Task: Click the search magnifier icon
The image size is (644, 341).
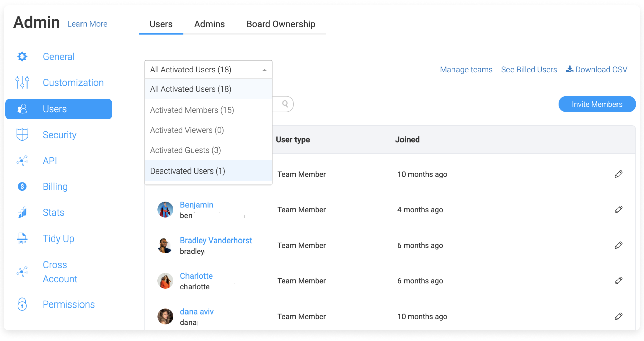Action: click(x=285, y=104)
